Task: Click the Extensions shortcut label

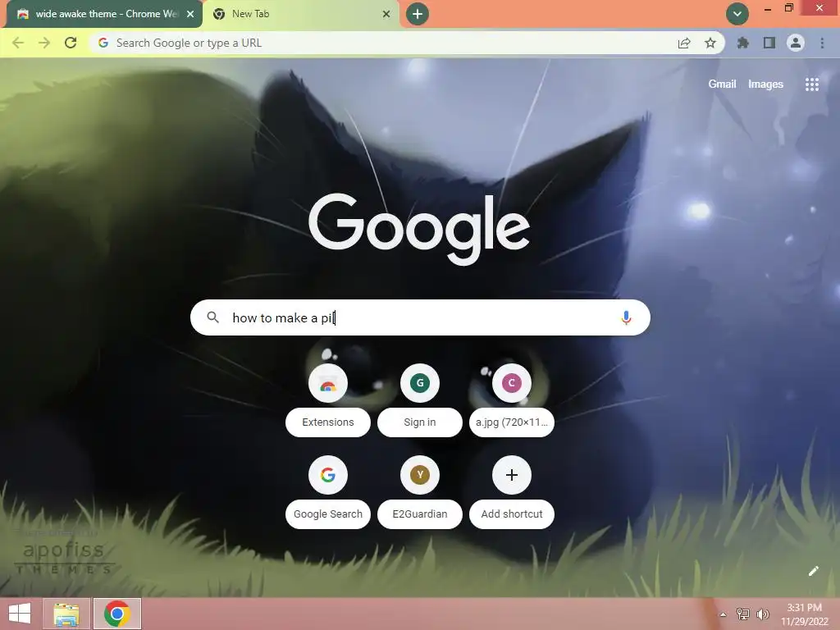Action: coord(328,422)
